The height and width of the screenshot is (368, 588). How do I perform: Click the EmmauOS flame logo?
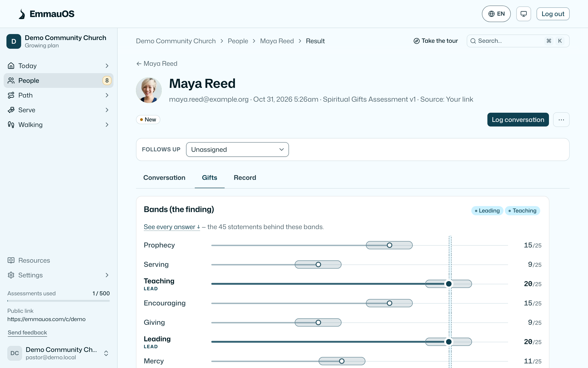(22, 14)
